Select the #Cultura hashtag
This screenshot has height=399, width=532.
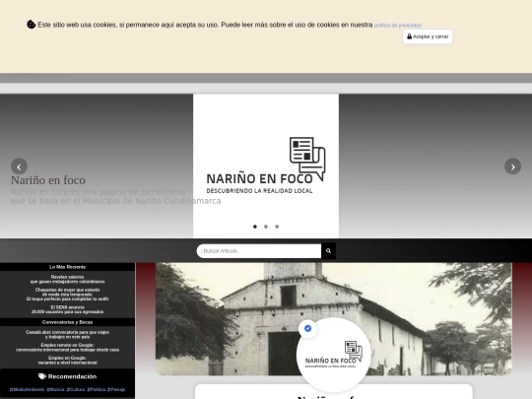point(76,389)
